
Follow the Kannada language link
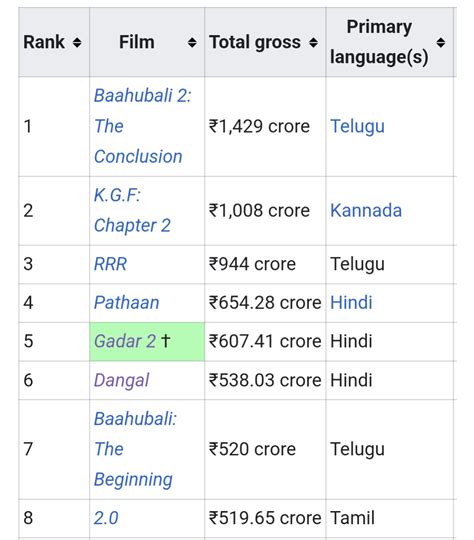(x=366, y=210)
